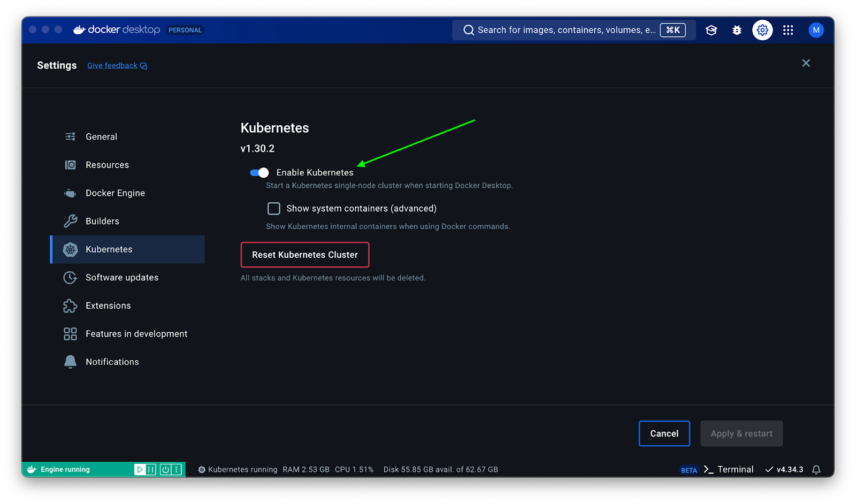Click the Docker whale logo in header
856x504 pixels.
[x=79, y=30]
